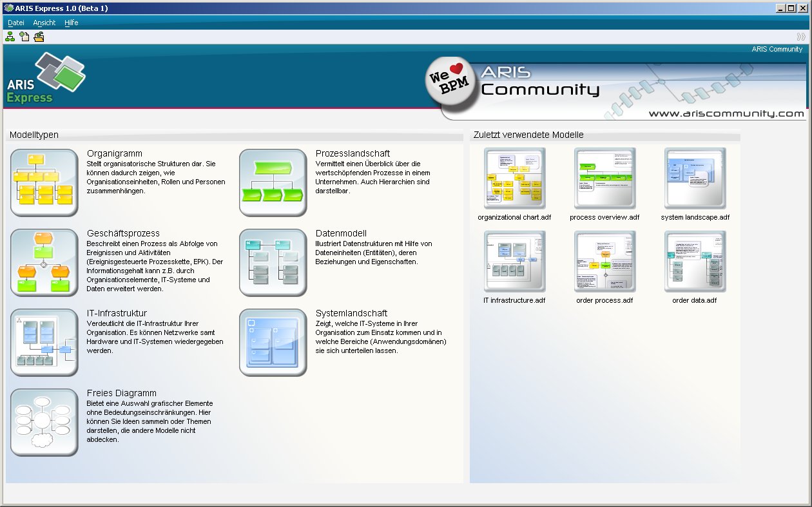Click the Datenmodell heading

[342, 233]
